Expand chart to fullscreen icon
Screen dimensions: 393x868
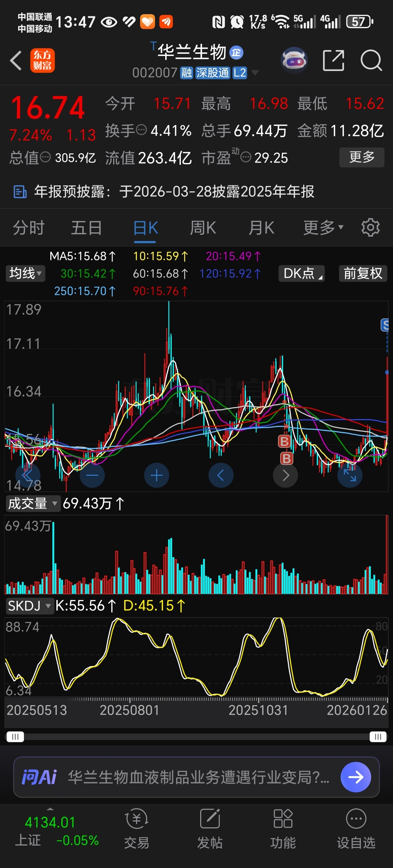click(350, 475)
